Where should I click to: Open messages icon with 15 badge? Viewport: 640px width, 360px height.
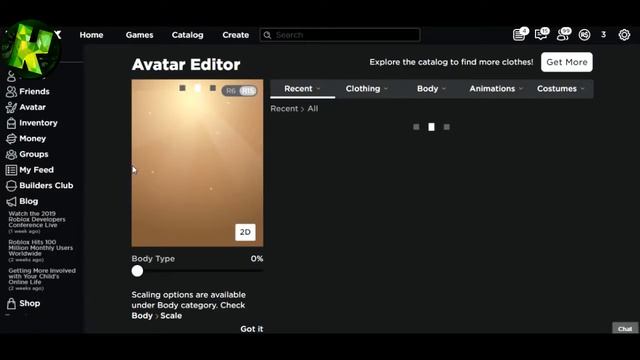[541, 35]
